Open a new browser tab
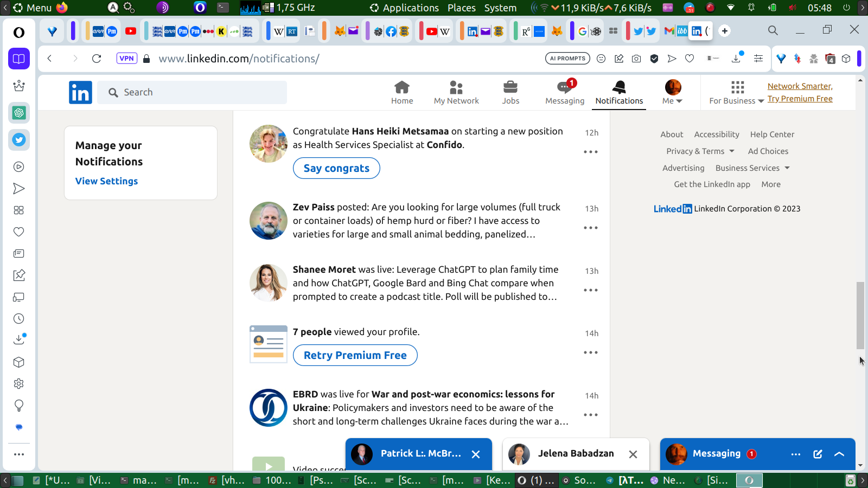 coord(725,31)
